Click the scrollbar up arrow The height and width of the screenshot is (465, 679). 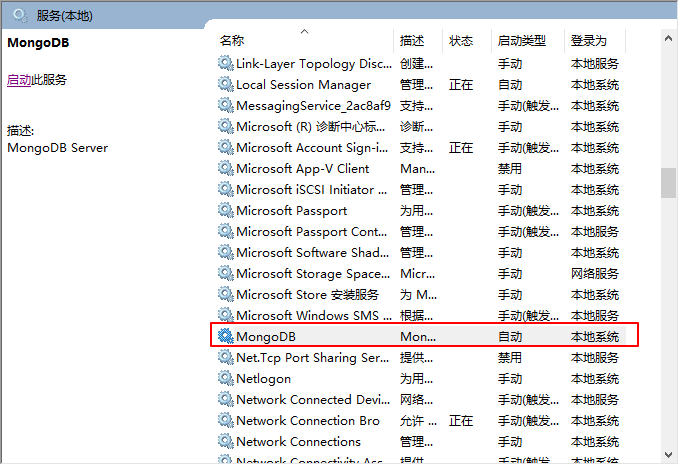click(x=669, y=39)
